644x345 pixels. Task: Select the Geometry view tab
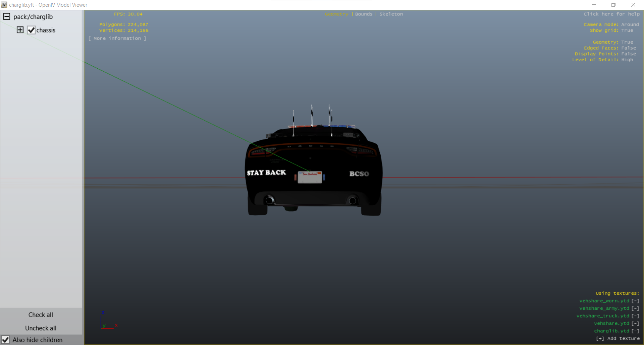point(336,14)
